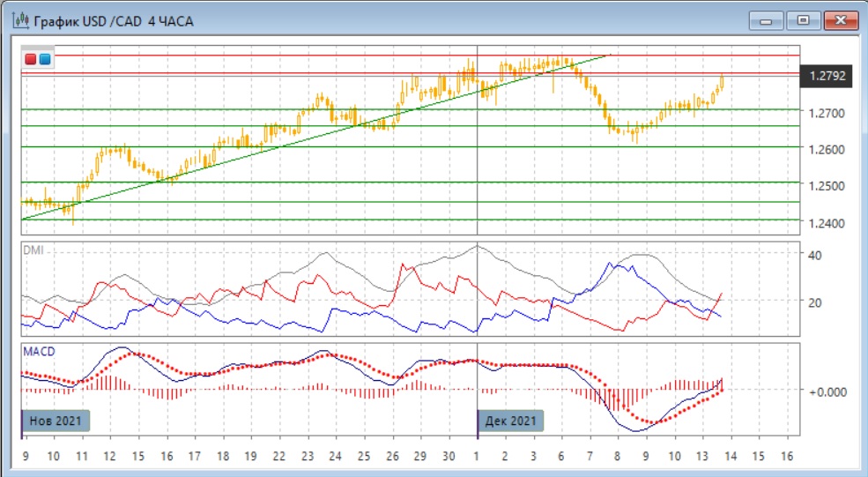This screenshot has width=868, height=477.
Task: Click the MACD indicator label
Action: pos(38,352)
